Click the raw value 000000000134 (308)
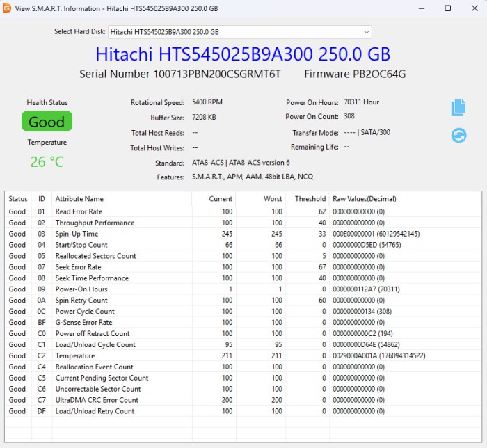 point(362,312)
